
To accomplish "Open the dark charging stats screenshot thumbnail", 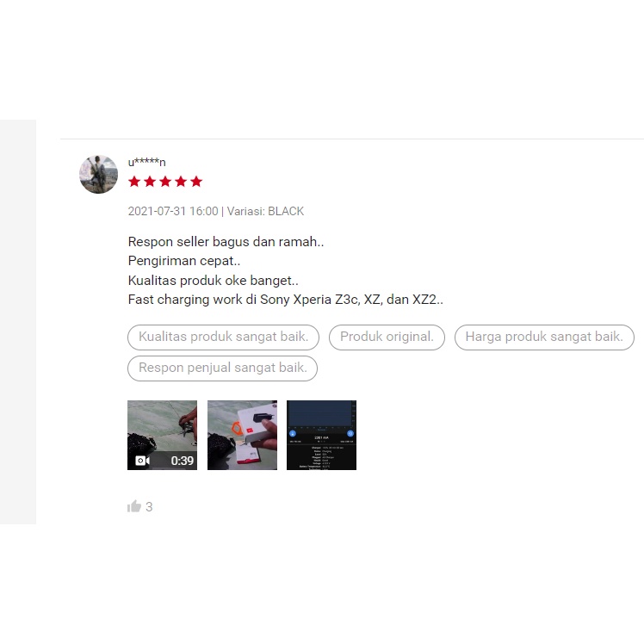I will (x=322, y=435).
